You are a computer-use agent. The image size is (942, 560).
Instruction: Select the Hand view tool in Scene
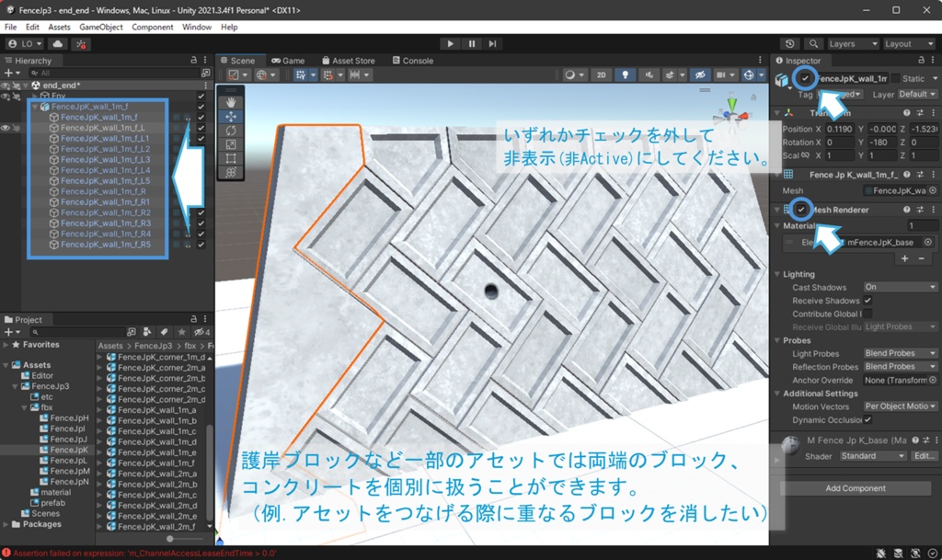coord(231,103)
